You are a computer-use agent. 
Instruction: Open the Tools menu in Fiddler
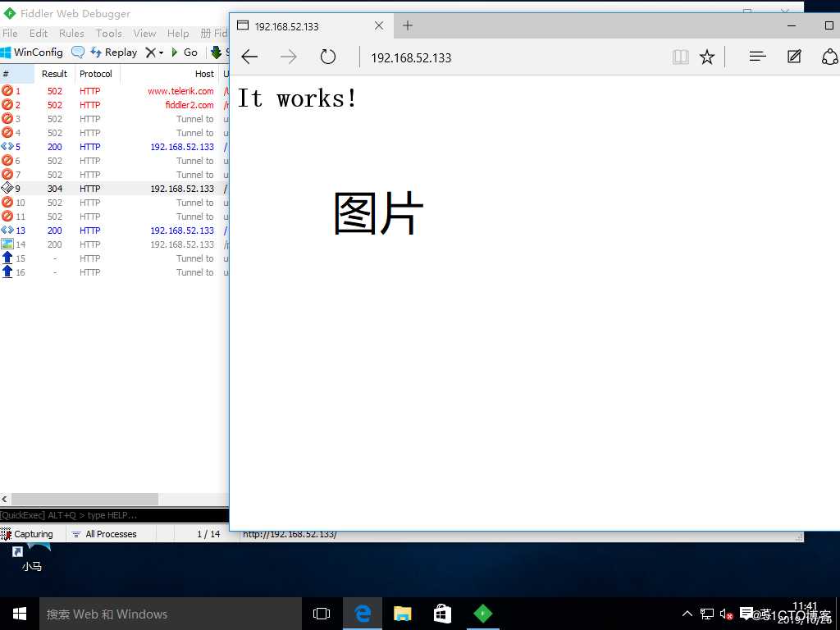(x=109, y=33)
